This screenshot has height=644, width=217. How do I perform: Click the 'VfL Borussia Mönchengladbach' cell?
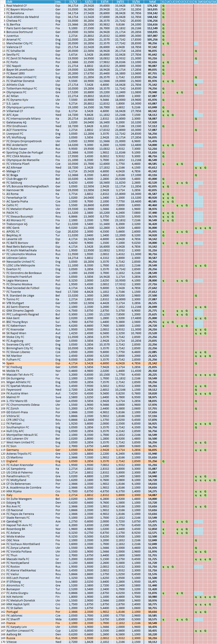30,186
